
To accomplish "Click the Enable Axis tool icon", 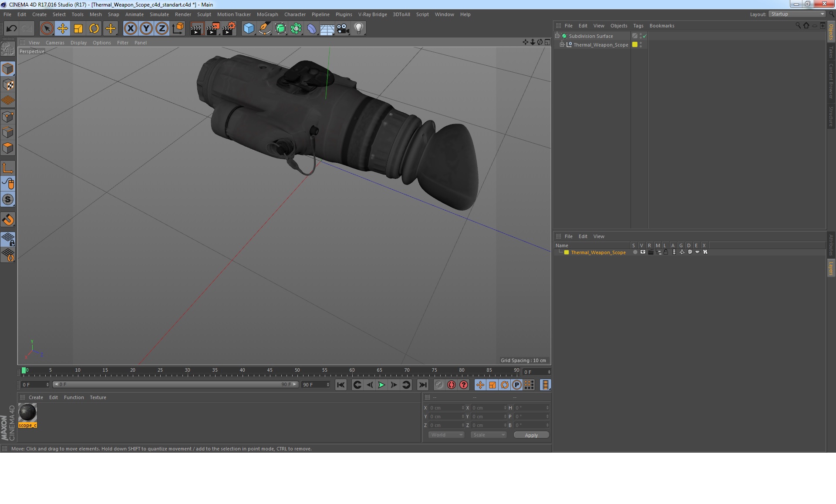I will (8, 168).
